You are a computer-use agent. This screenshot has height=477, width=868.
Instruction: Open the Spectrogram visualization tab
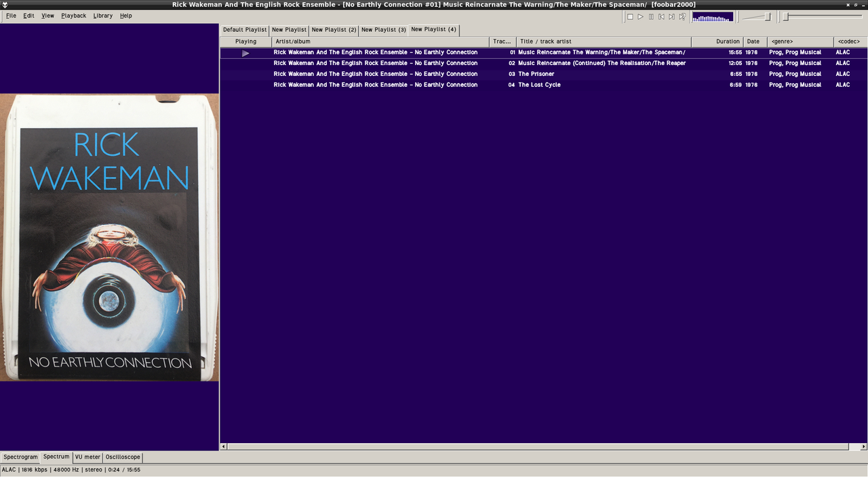(20, 457)
